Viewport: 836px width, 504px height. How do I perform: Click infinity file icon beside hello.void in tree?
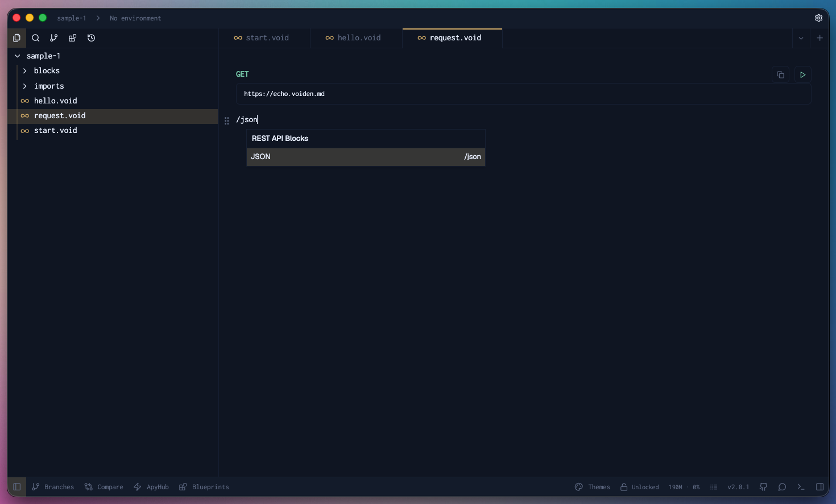coord(24,101)
